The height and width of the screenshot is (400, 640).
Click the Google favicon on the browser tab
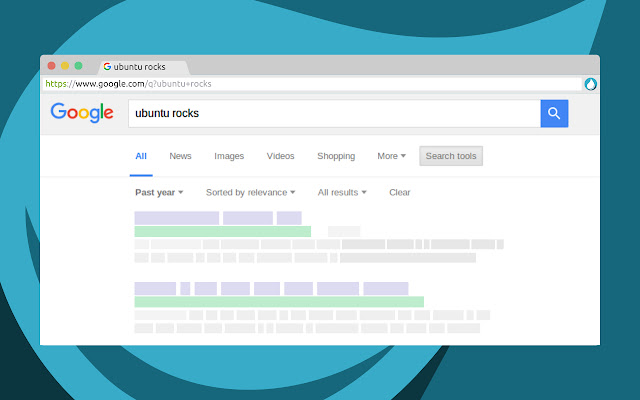point(107,67)
